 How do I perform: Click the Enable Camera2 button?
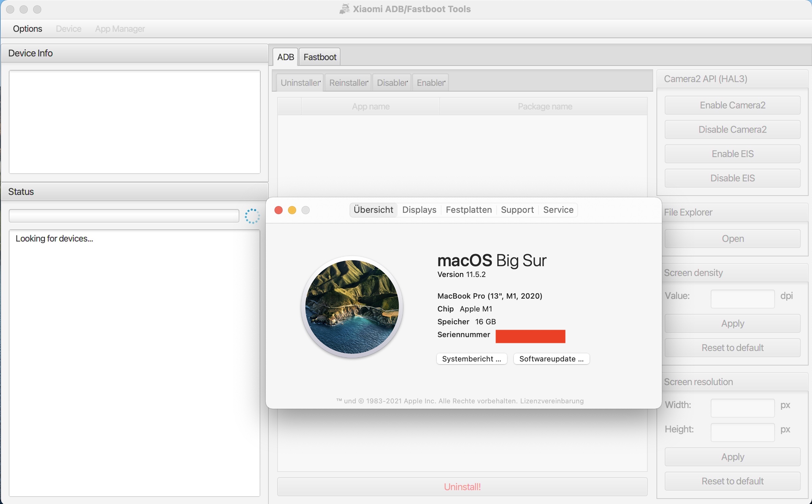(732, 105)
